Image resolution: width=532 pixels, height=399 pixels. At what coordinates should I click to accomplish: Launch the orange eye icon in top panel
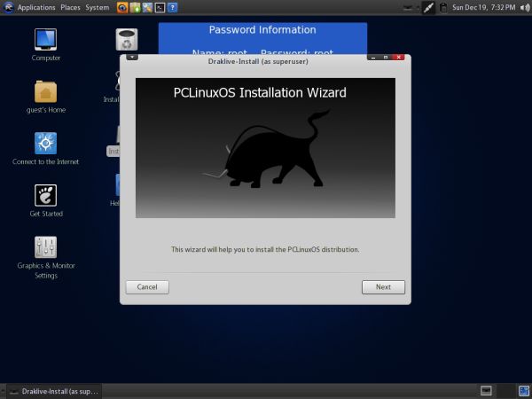point(122,7)
